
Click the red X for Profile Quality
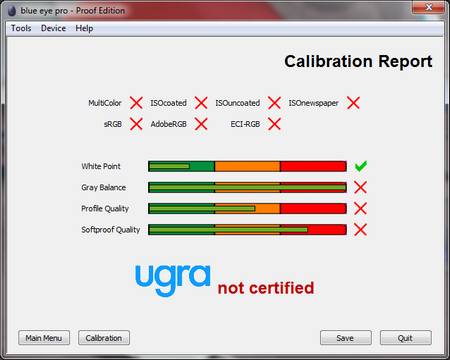[x=360, y=209]
